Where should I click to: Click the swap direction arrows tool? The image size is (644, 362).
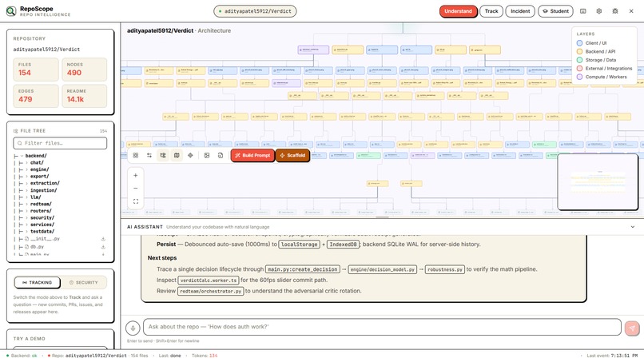(149, 155)
